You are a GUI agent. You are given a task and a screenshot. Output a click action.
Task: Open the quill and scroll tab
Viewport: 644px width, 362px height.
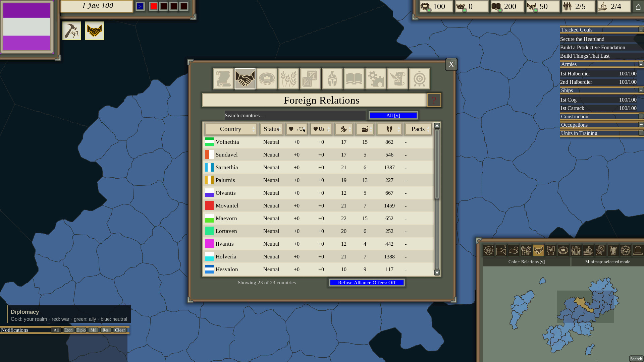coord(398,79)
